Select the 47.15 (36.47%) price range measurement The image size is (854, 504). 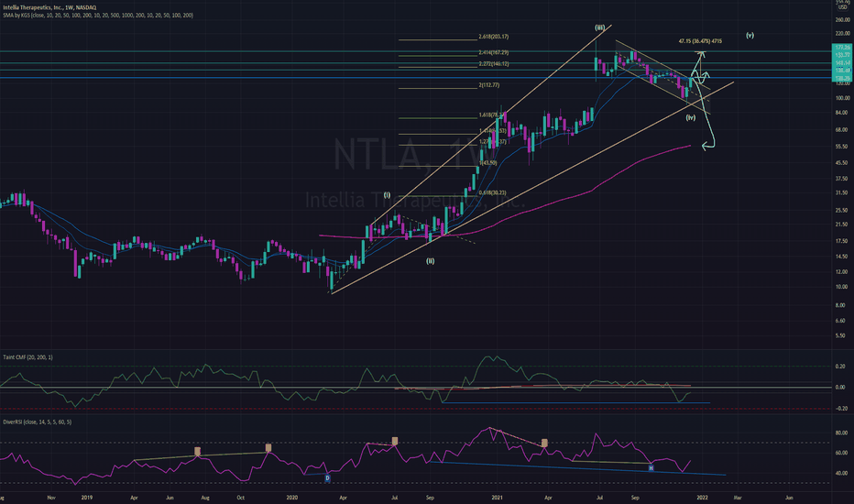click(700, 41)
